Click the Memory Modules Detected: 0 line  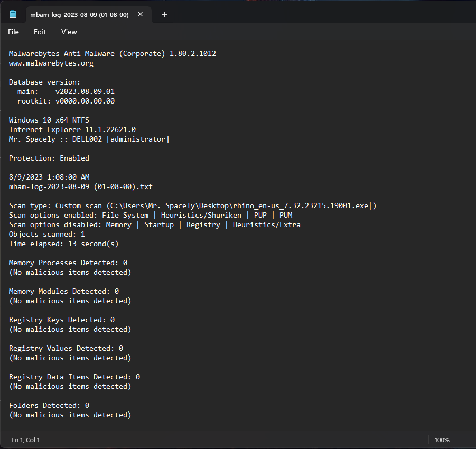[x=64, y=291]
